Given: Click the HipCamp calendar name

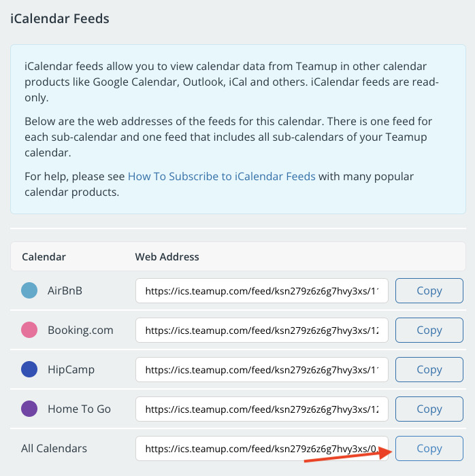Looking at the screenshot, I should click(x=71, y=370).
